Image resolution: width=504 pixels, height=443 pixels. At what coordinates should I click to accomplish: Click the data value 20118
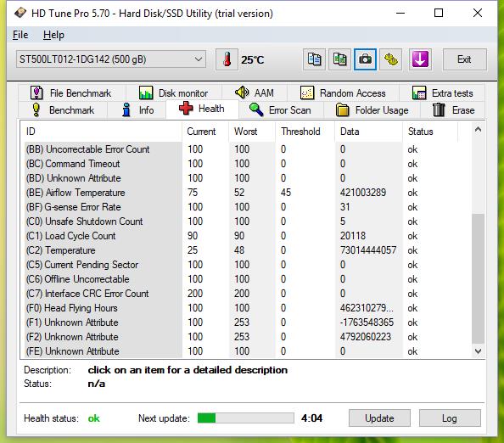(353, 236)
